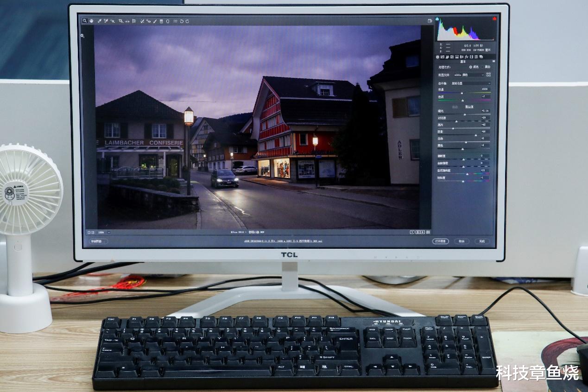Open the 100% zoom level dropdown
The width and height of the screenshot is (588, 392).
[104, 233]
